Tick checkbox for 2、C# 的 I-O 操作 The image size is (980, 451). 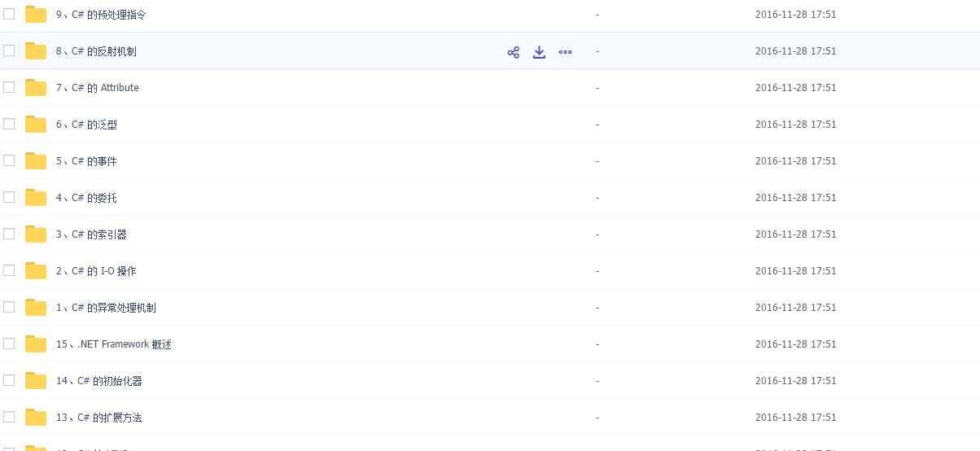(x=9, y=270)
